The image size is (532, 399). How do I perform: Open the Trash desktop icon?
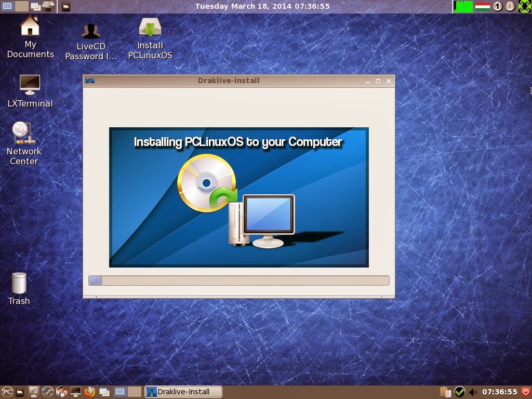(x=19, y=289)
